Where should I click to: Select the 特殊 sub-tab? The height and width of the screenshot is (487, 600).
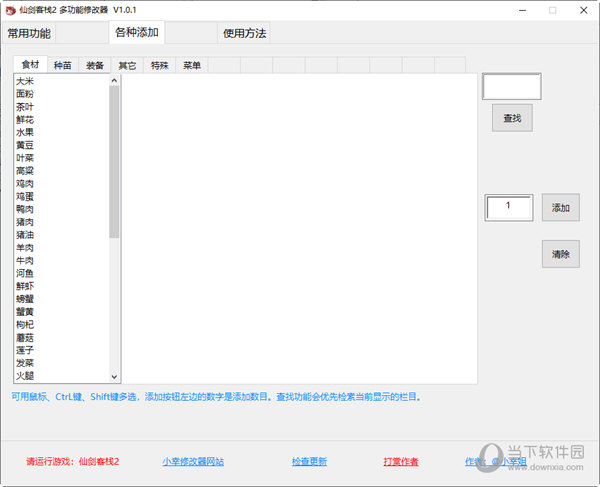[x=160, y=65]
